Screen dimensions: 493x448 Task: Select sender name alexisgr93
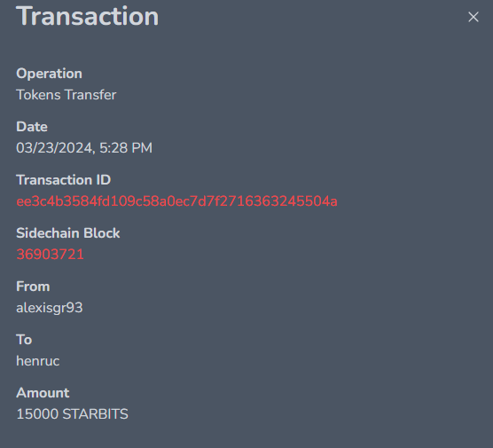click(x=50, y=308)
